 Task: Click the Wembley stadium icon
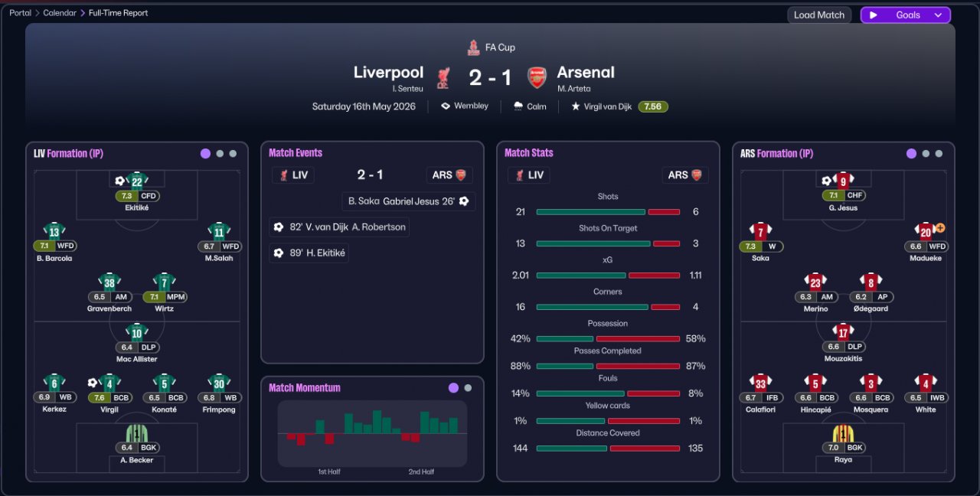tap(446, 106)
